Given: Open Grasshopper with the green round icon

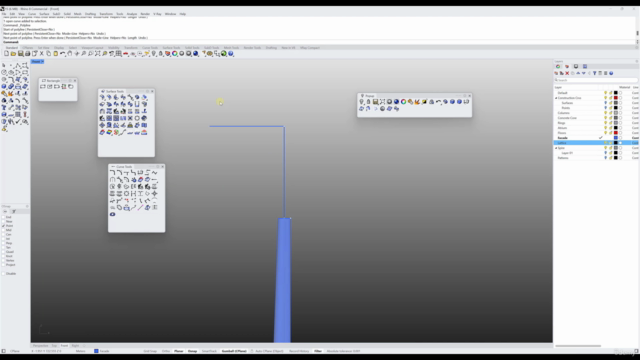Looking at the screenshot, I should pos(224,53).
